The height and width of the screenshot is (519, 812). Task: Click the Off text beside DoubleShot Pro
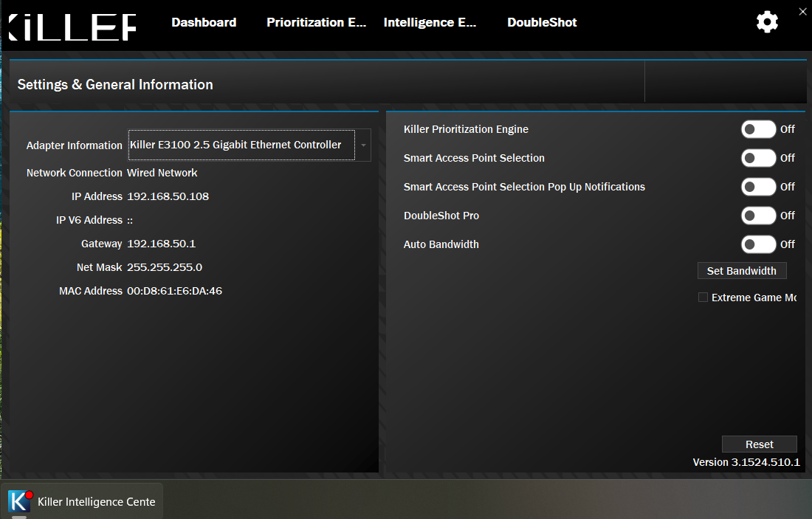[787, 216]
